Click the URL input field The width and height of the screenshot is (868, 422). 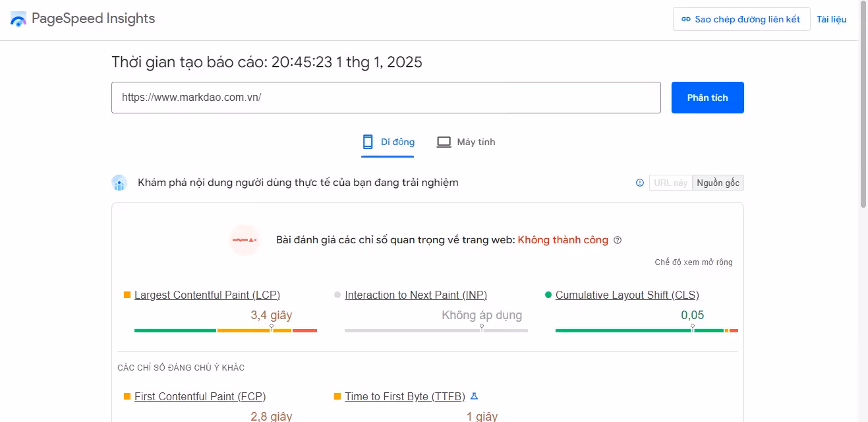(387, 97)
